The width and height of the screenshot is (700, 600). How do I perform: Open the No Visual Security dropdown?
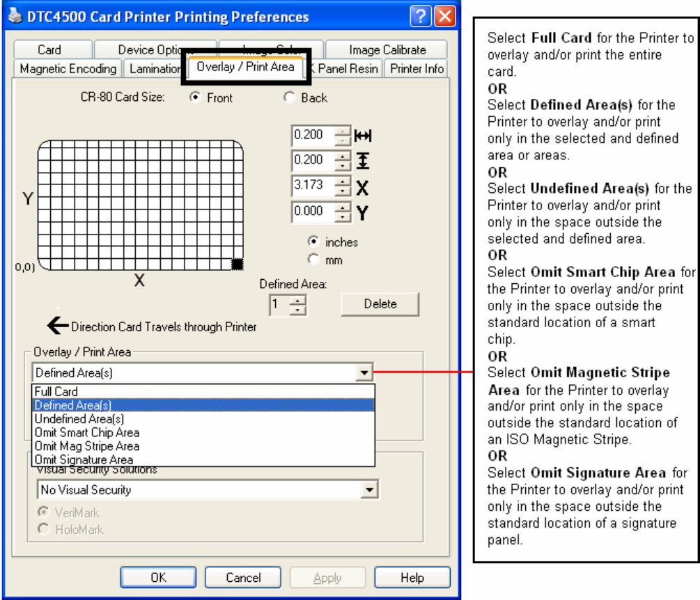369,489
